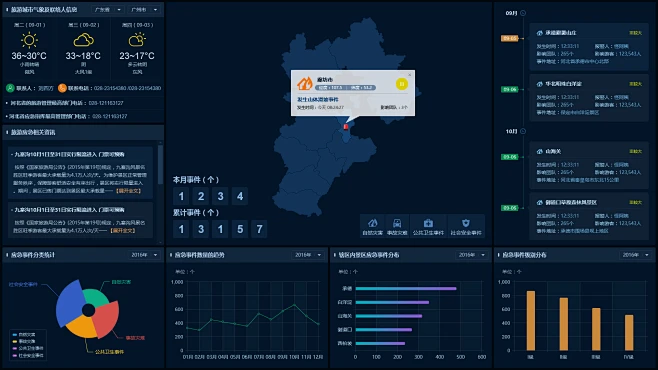
Task: Choose the 公共卫生事件 medical kit icon
Action: (428, 223)
